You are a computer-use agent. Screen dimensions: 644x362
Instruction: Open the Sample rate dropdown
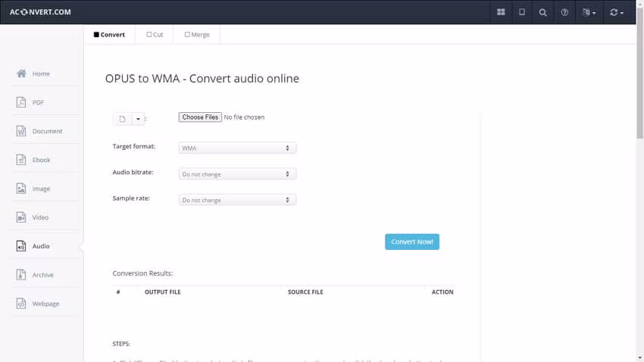237,200
